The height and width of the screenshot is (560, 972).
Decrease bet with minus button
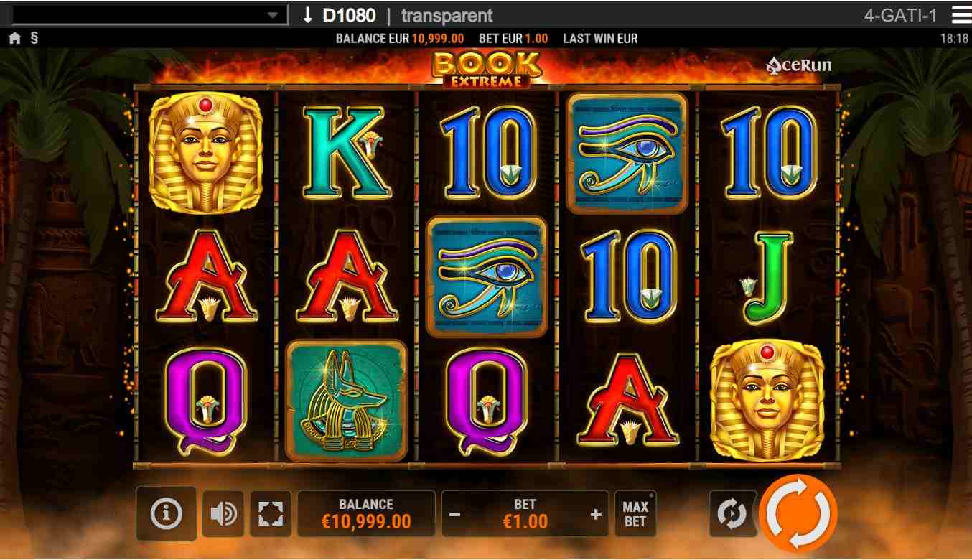tap(455, 515)
